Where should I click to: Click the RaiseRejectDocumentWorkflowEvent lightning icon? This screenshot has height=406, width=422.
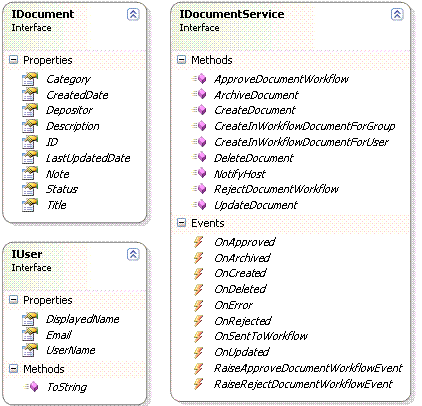tap(198, 384)
